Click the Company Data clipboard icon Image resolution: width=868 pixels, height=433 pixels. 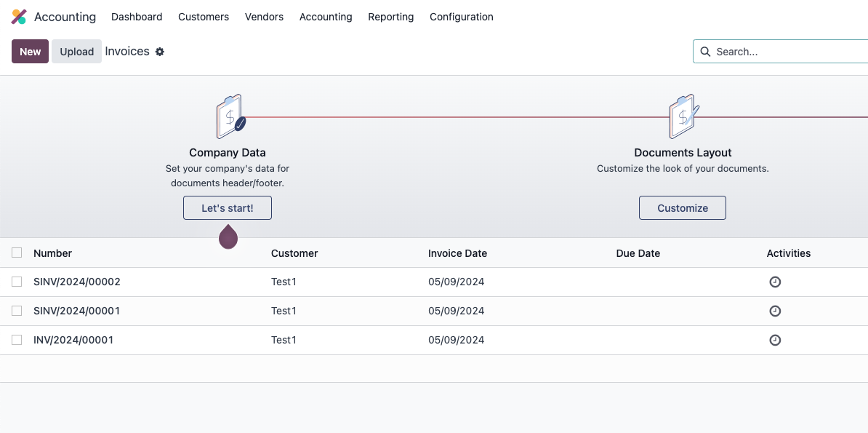pos(230,116)
